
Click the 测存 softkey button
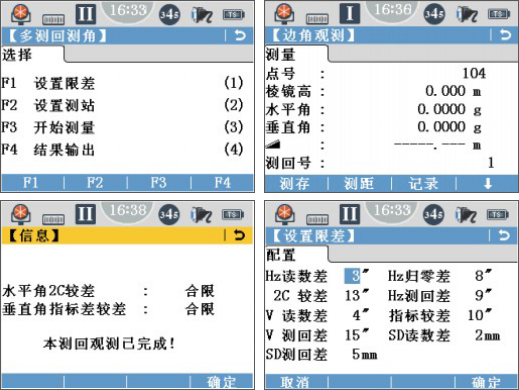tap(295, 184)
